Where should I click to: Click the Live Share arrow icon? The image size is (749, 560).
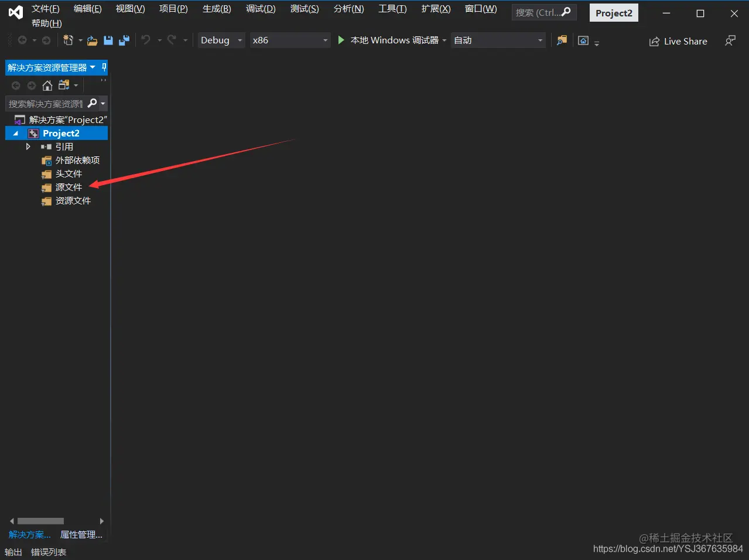pos(654,42)
